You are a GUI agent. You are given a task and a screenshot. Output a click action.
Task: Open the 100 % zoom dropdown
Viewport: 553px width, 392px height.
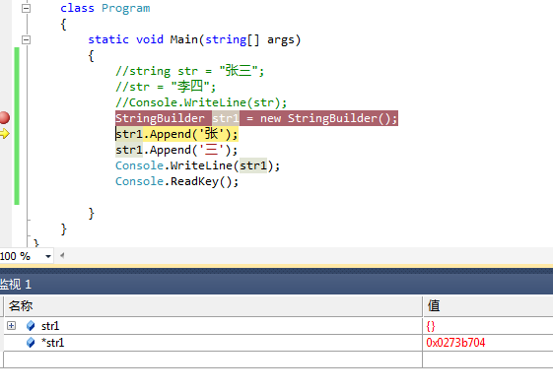tap(48, 256)
